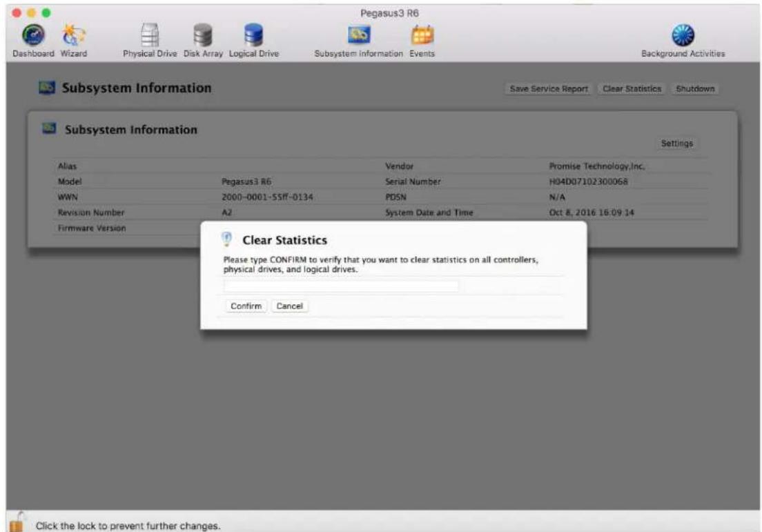Click the Subsystem Information page header icon
Viewport: 762px width, 532px height.
point(47,88)
